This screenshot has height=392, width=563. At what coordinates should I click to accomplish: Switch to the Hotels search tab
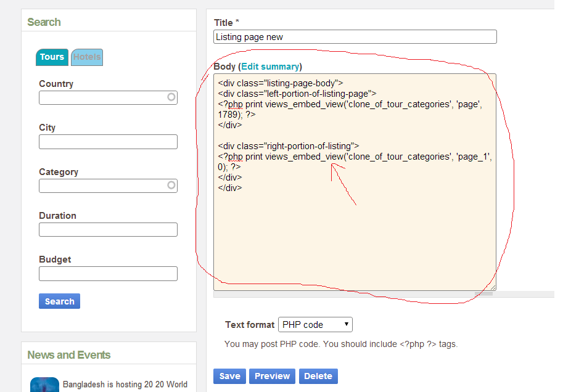[x=87, y=57]
